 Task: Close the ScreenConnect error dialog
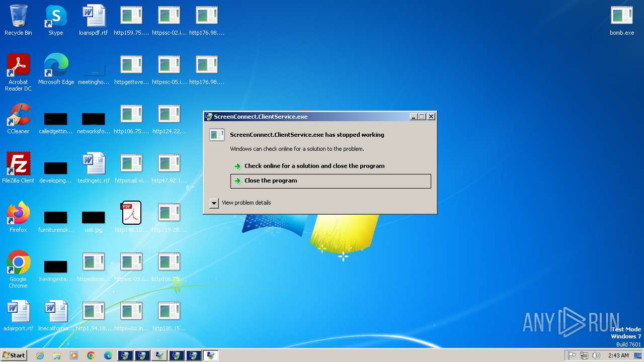(x=431, y=117)
